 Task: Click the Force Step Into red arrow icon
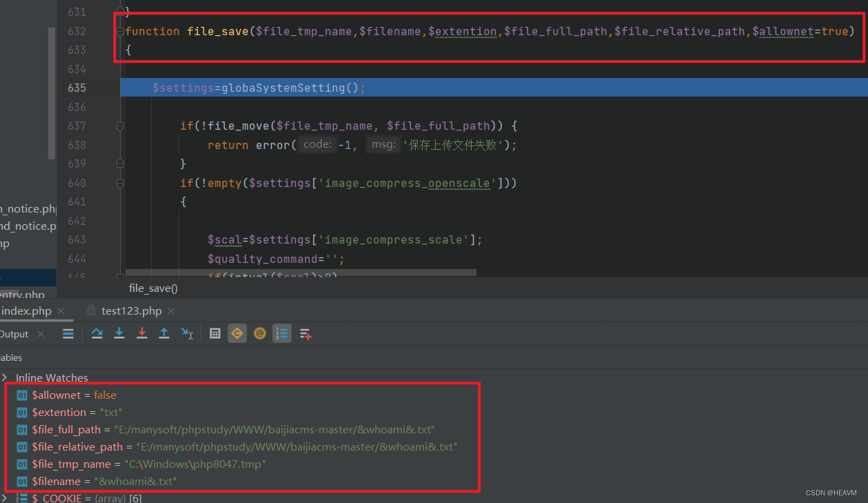142,333
